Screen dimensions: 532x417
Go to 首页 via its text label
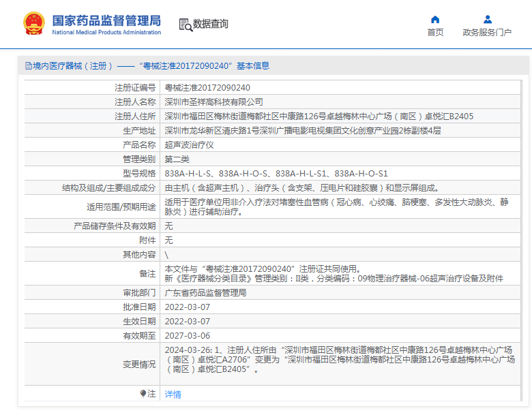[x=435, y=32]
